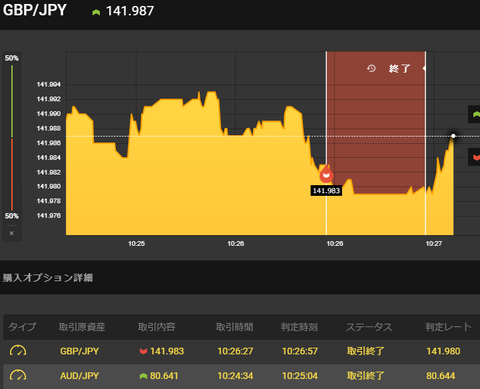Click the ステータス column header
Screen dimensions: 480x389
[369, 327]
